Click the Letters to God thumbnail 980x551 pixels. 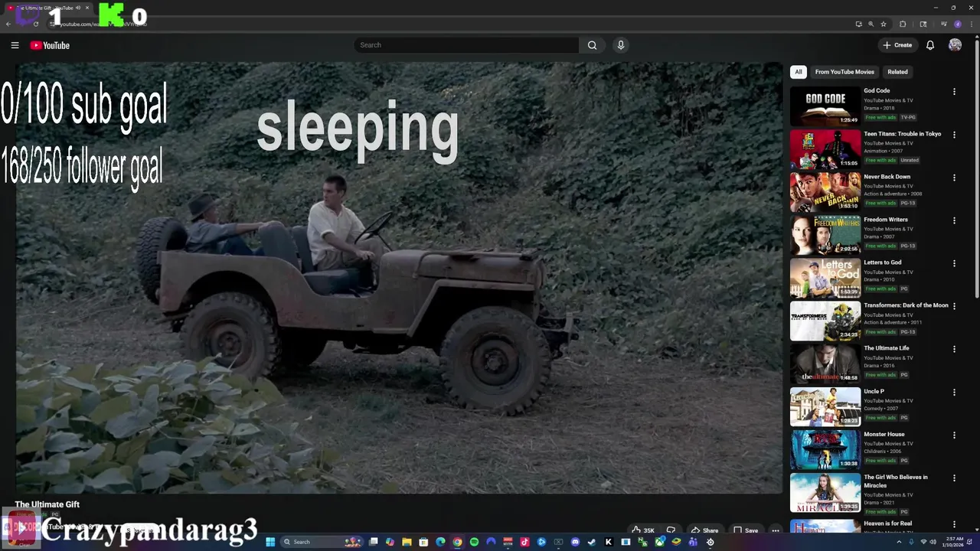pyautogui.click(x=825, y=277)
